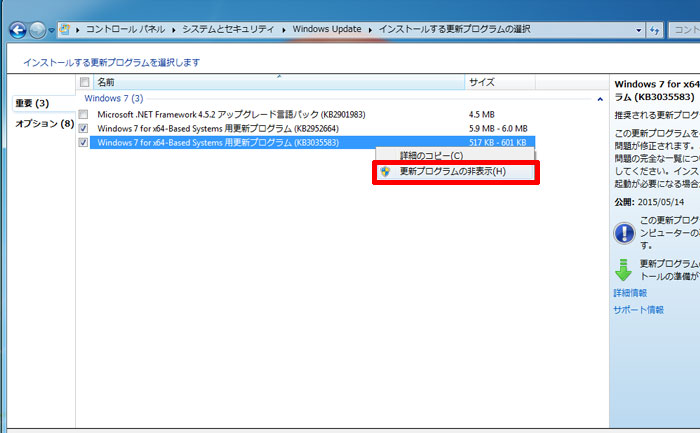Select Windows Update in the breadcrumb
This screenshot has width=700, height=433.
click(x=327, y=29)
